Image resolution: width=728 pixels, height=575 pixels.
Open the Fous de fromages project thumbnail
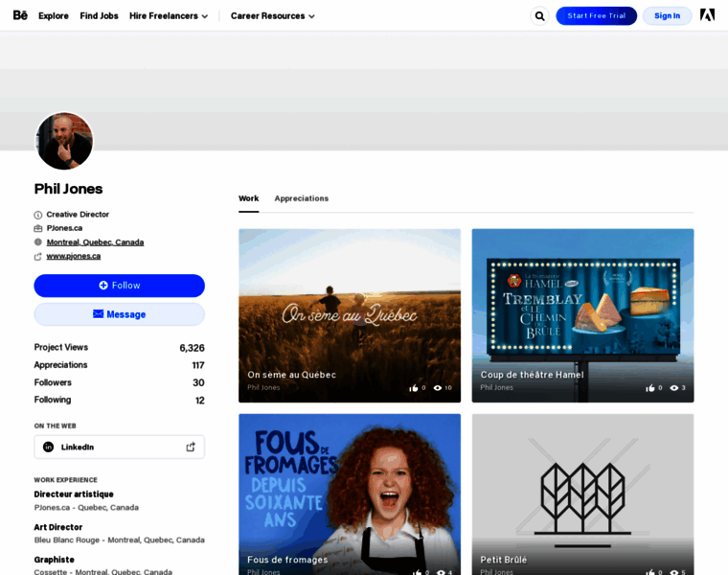pyautogui.click(x=350, y=489)
